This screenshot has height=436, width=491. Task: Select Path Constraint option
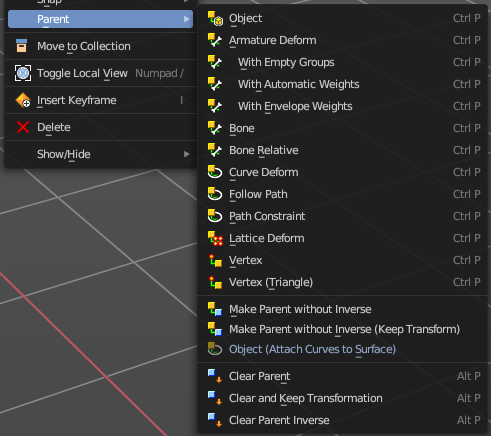(343, 216)
